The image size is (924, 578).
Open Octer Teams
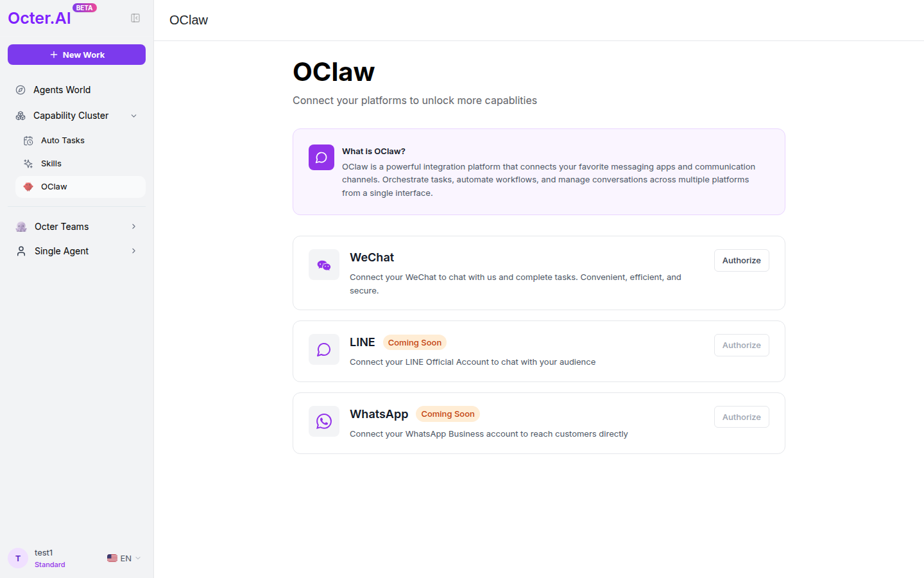pos(76,227)
